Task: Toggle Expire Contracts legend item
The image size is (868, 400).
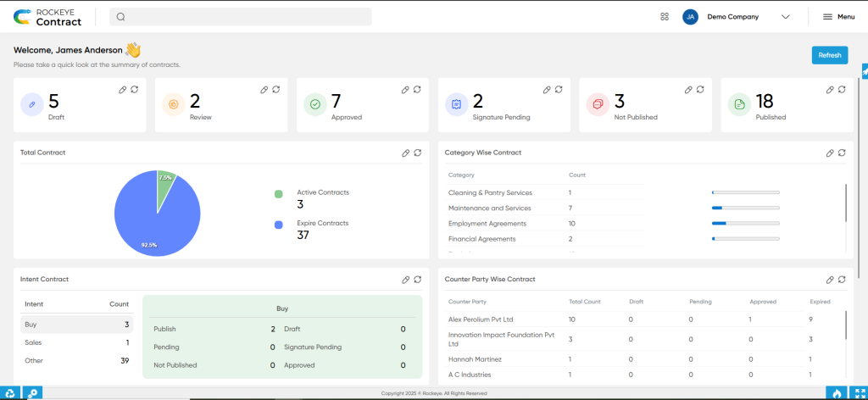Action: [x=312, y=224]
